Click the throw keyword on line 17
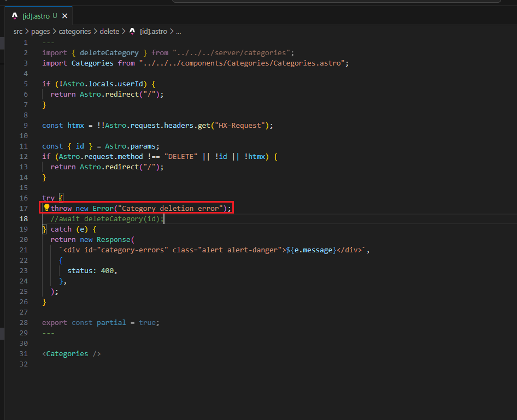The image size is (517, 420). coord(61,209)
